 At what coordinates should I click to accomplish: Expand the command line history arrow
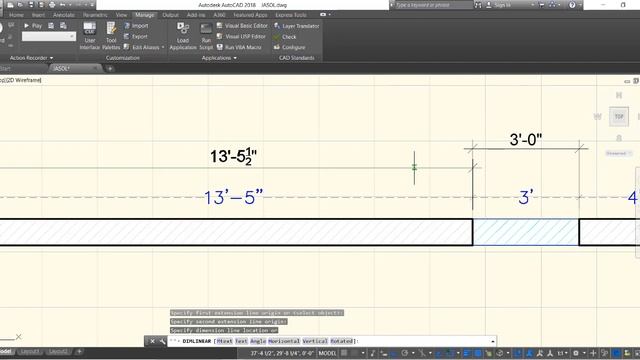(x=493, y=341)
